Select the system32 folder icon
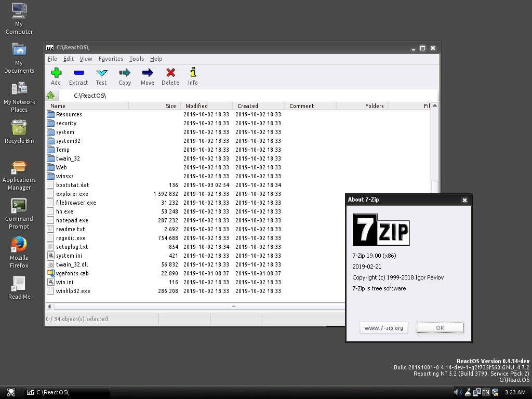The width and height of the screenshot is (532, 399). (x=51, y=141)
